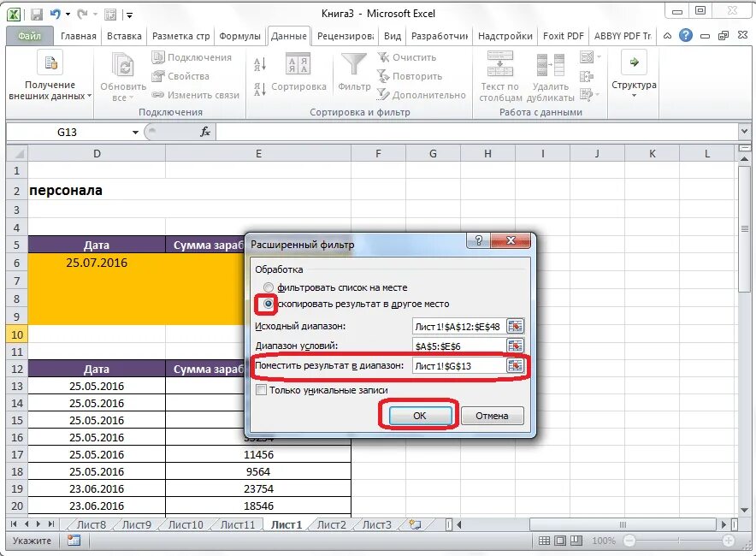This screenshot has height=556, width=756.
Task: Click Изменить связи edit links
Action: click(195, 95)
